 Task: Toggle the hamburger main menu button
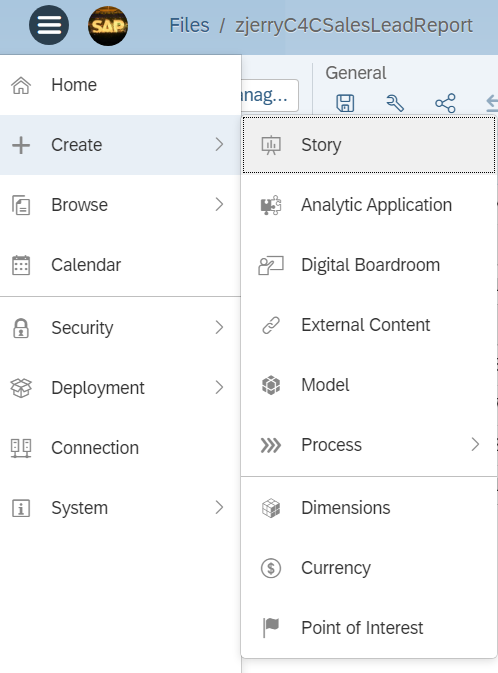point(49,25)
